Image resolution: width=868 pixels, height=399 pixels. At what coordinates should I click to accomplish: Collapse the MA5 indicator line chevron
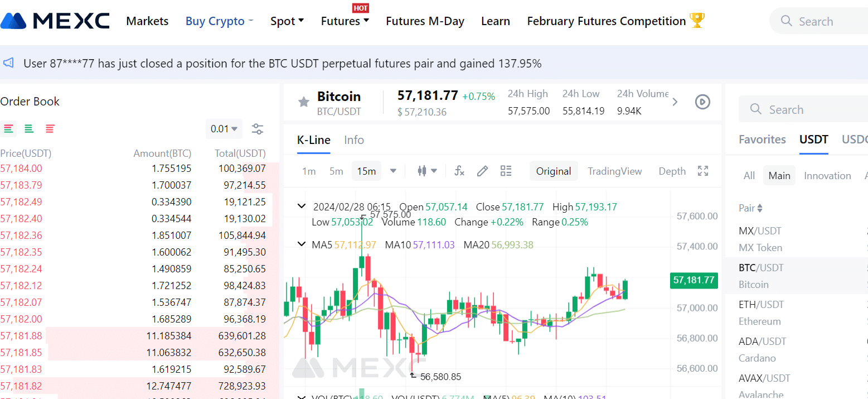tap(302, 244)
